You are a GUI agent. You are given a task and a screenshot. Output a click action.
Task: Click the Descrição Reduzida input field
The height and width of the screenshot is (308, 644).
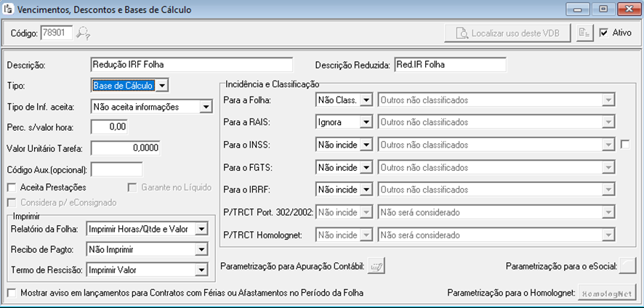tap(449, 65)
